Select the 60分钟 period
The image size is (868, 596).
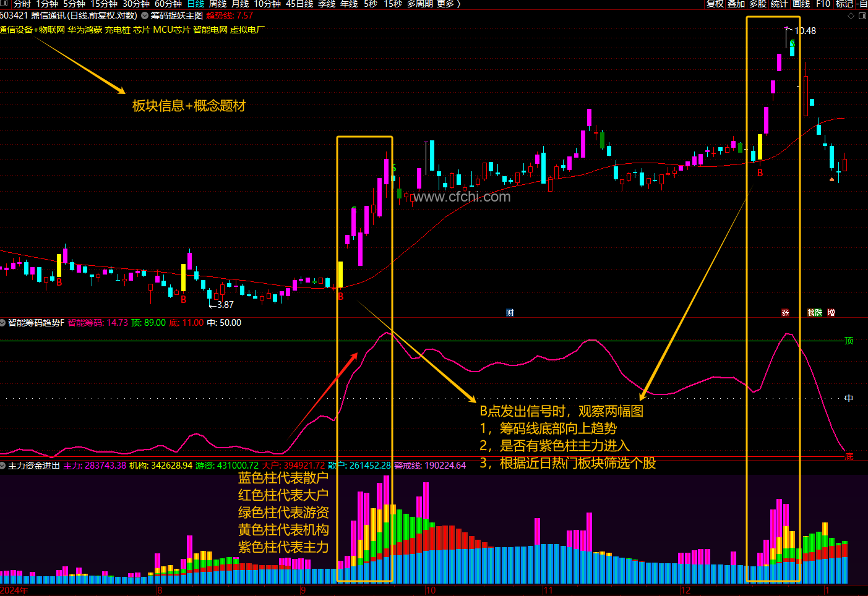(x=168, y=4)
